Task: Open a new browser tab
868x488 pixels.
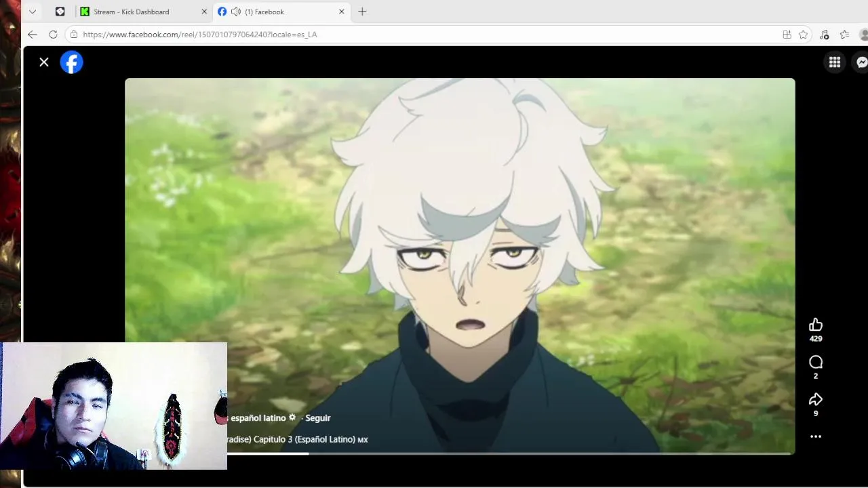Action: point(362,12)
